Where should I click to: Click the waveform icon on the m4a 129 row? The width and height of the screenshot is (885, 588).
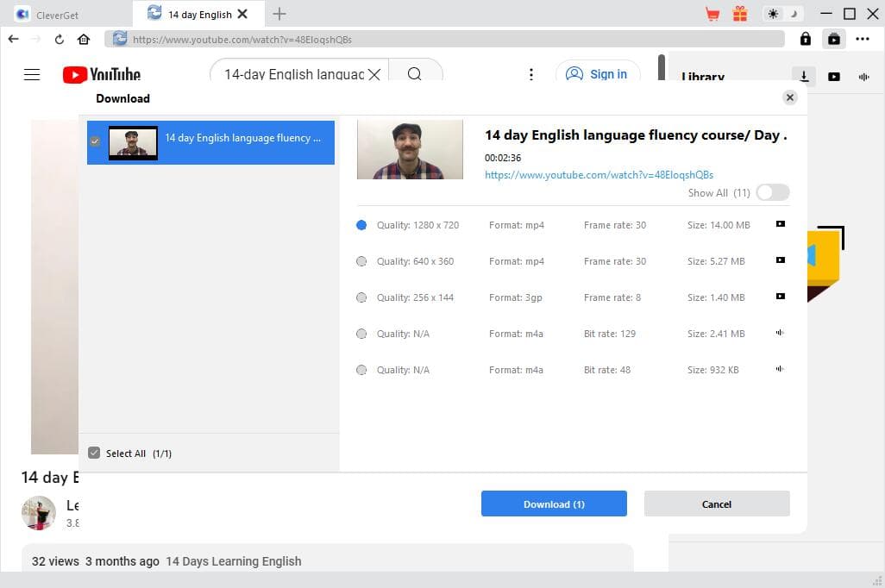779,333
